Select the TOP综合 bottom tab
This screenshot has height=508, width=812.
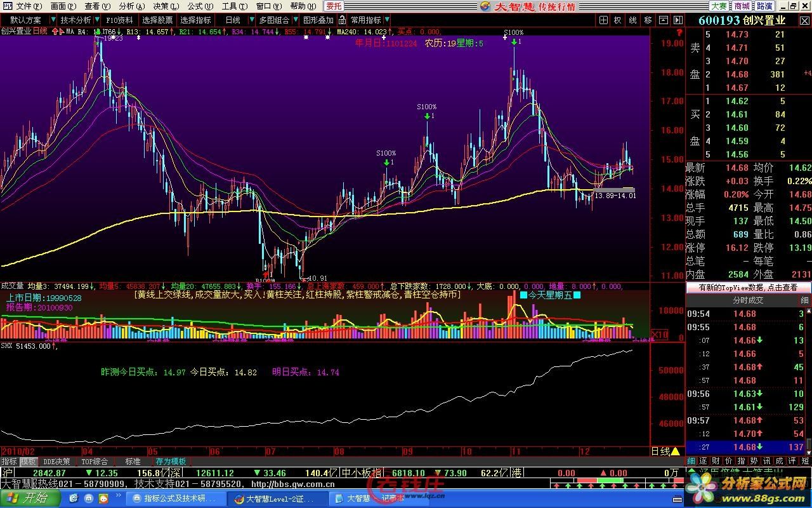[95, 462]
